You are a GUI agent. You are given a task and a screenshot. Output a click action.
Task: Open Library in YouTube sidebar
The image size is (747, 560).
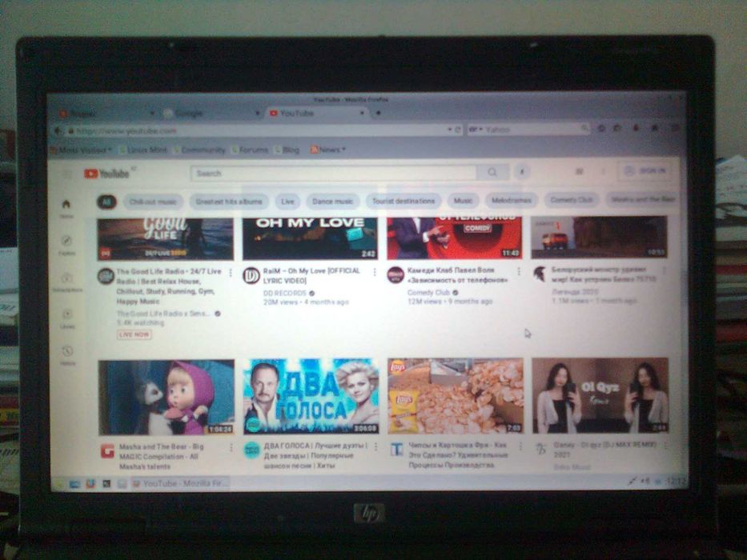pyautogui.click(x=67, y=318)
